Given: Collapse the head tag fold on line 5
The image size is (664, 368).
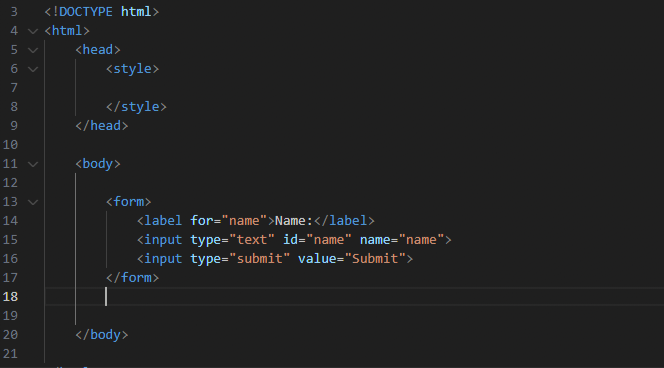Looking at the screenshot, I should 33,50.
